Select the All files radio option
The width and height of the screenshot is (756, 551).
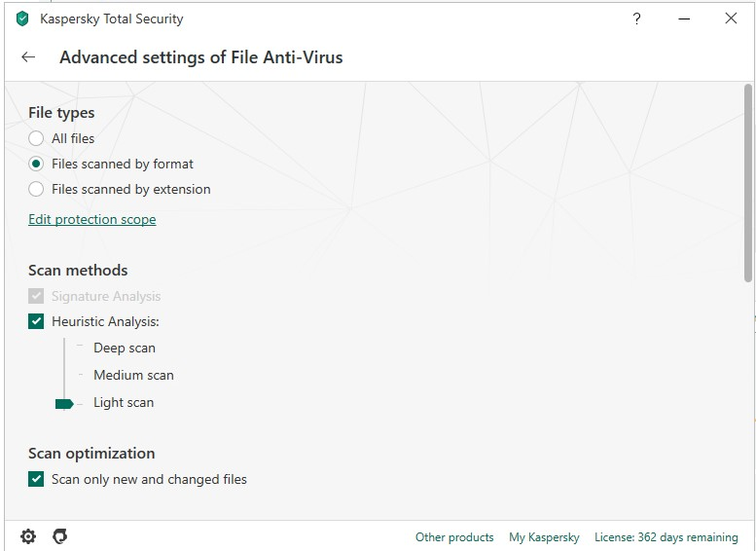tap(36, 138)
